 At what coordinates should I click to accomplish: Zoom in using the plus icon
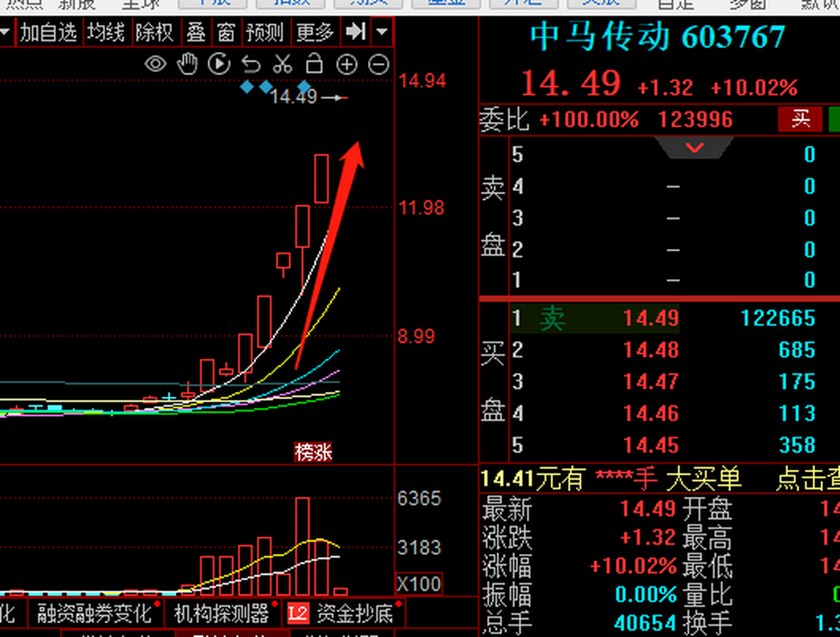[347, 64]
